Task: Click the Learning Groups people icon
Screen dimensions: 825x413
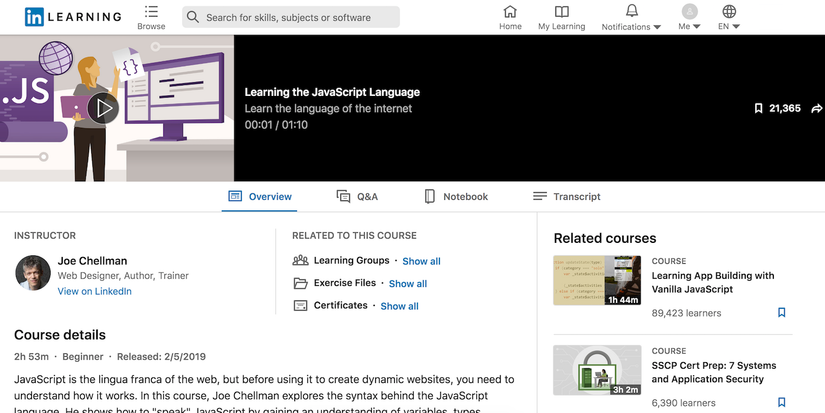Action: [300, 260]
